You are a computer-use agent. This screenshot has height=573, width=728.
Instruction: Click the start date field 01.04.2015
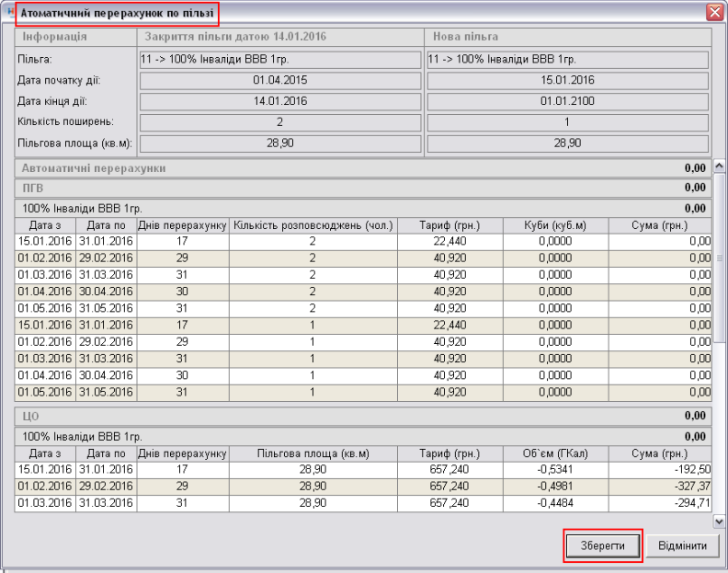point(279,80)
